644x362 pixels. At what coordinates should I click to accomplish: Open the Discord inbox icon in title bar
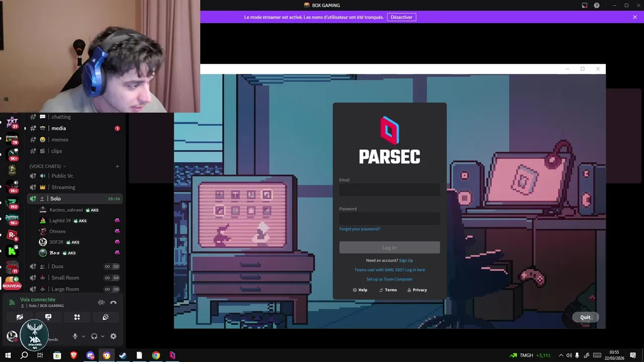[585, 6]
